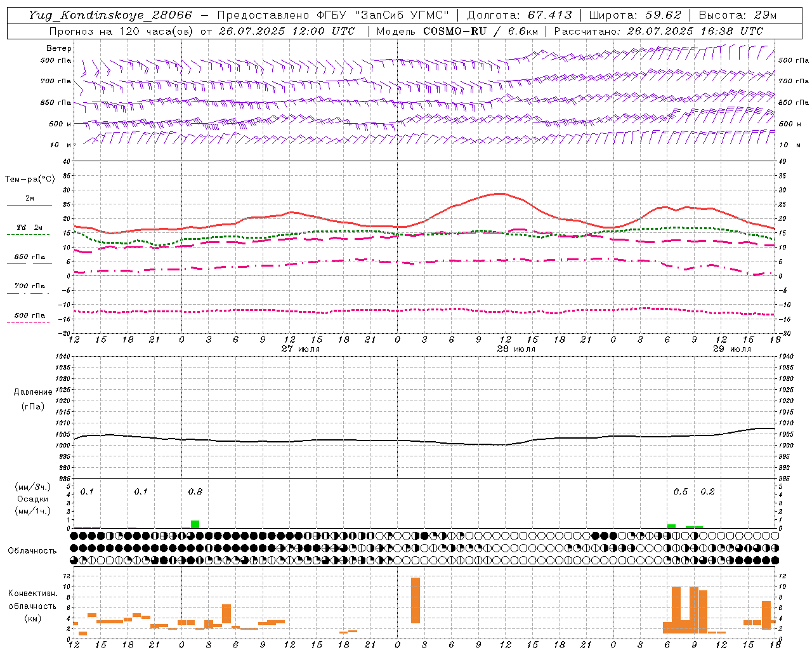Image resolution: width=812 pixels, height=650 pixels.
Task: Click the Широта: 59.62 header value
Action: [635, 15]
